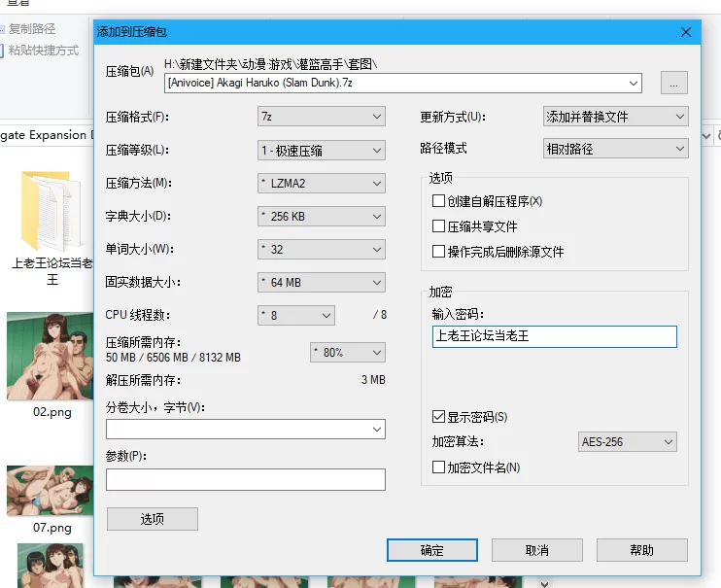Open the 字典大小 256 KB dropdown

tap(322, 216)
